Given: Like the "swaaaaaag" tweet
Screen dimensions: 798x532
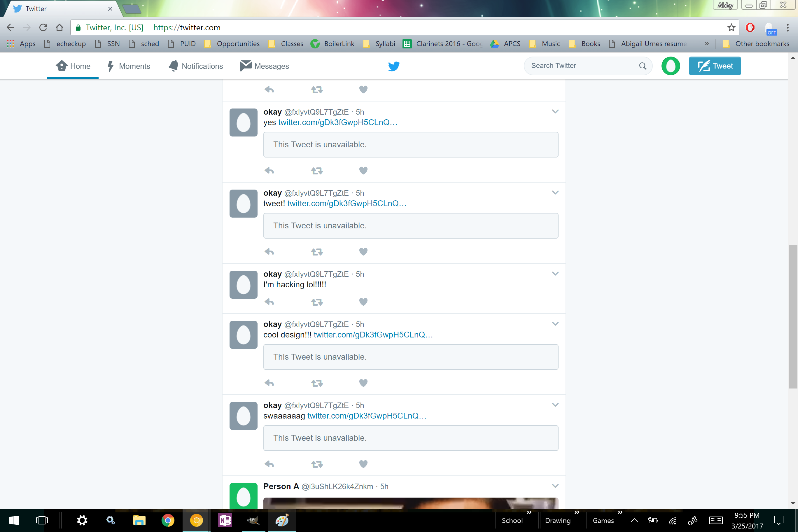Looking at the screenshot, I should [x=363, y=464].
